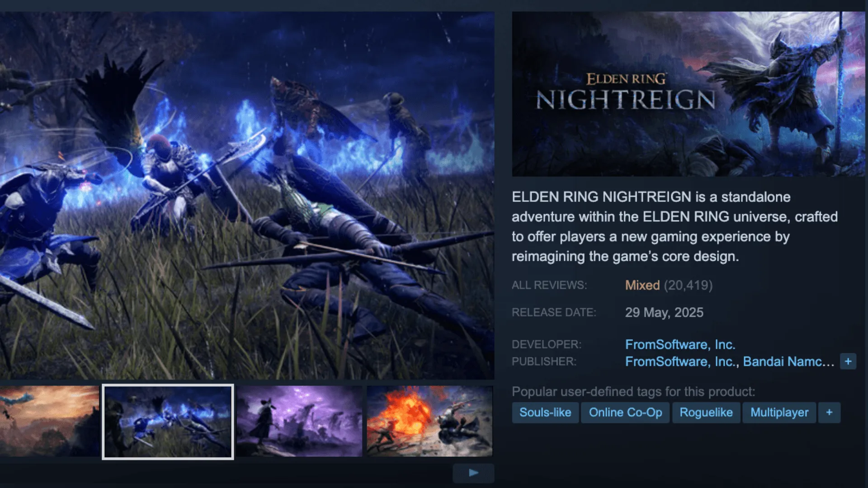Open the Bandai Namco publisher link

[788, 361]
